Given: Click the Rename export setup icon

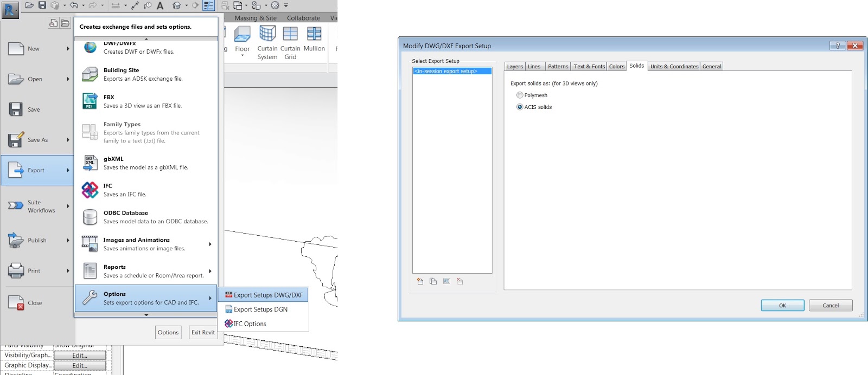Looking at the screenshot, I should 446,281.
